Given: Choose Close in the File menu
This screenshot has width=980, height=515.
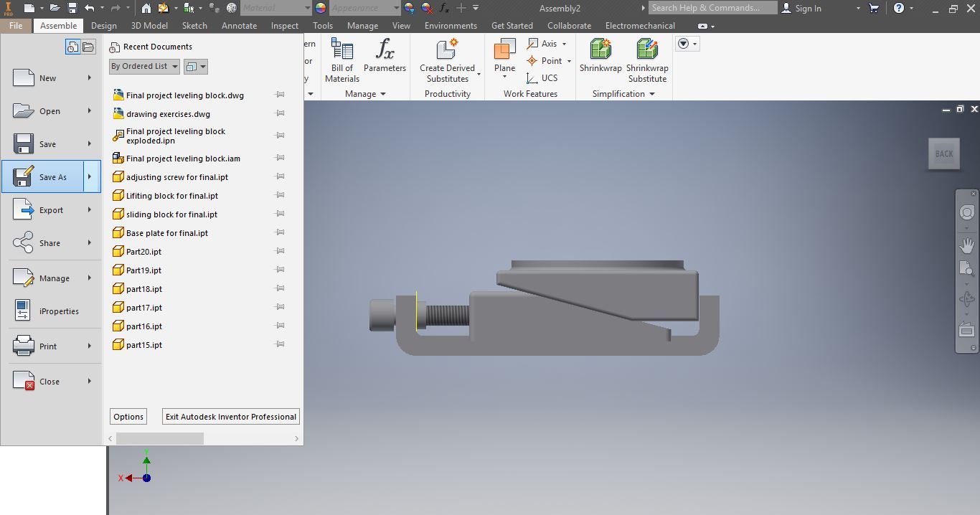Looking at the screenshot, I should [x=52, y=381].
